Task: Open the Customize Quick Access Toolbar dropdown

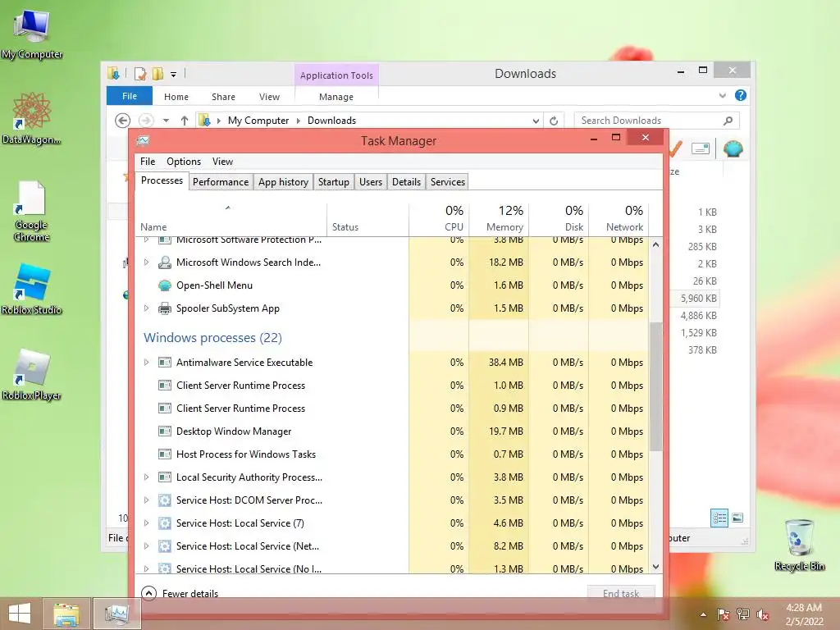Action: (174, 75)
